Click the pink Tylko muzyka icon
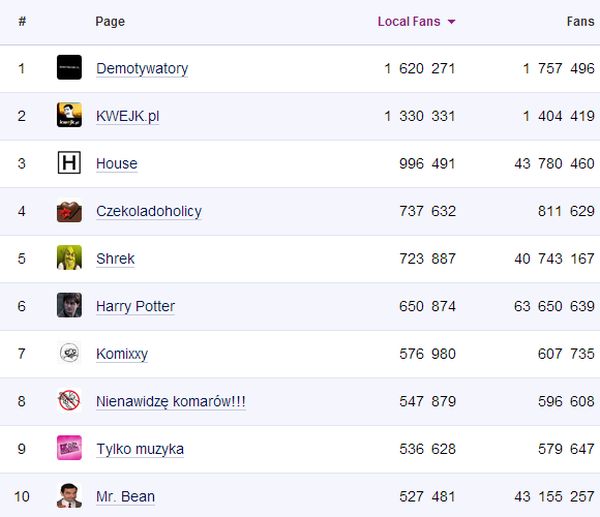This screenshot has width=600, height=517. pyautogui.click(x=69, y=448)
